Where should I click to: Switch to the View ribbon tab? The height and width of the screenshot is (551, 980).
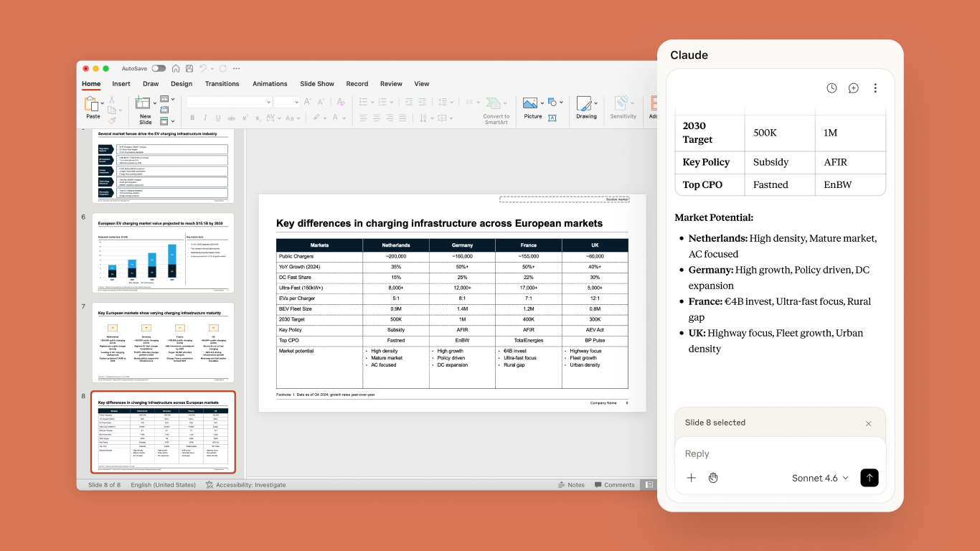pyautogui.click(x=422, y=84)
